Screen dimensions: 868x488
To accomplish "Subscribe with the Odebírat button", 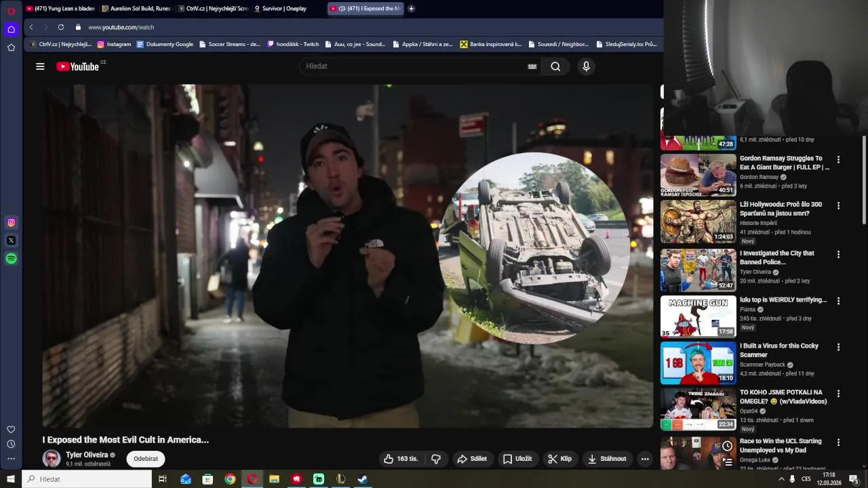I will pyautogui.click(x=146, y=459).
